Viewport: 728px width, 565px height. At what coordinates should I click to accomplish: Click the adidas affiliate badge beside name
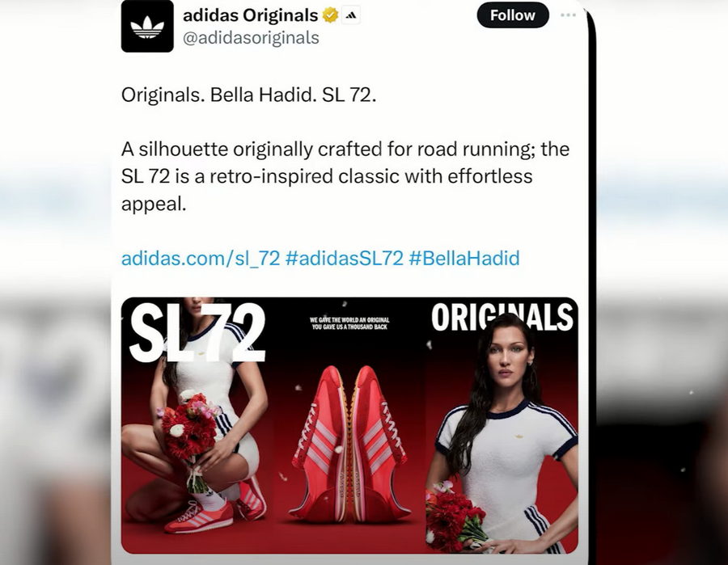pyautogui.click(x=351, y=16)
